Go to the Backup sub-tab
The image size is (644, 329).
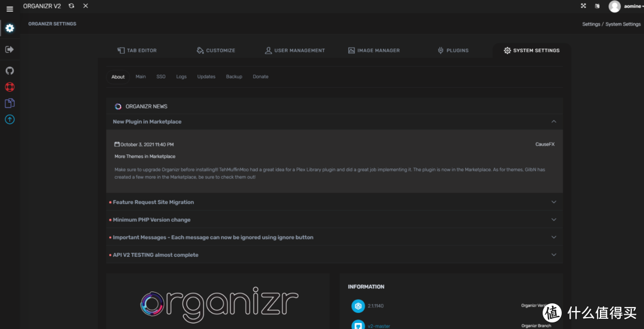[x=234, y=77]
